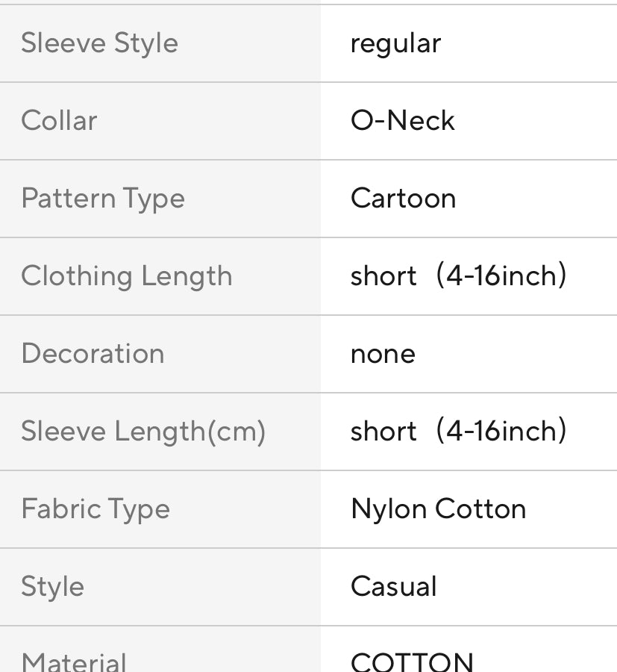Click the word 'short' in Clothing Length row
Image resolution: width=617 pixels, height=672 pixels.
tap(383, 276)
